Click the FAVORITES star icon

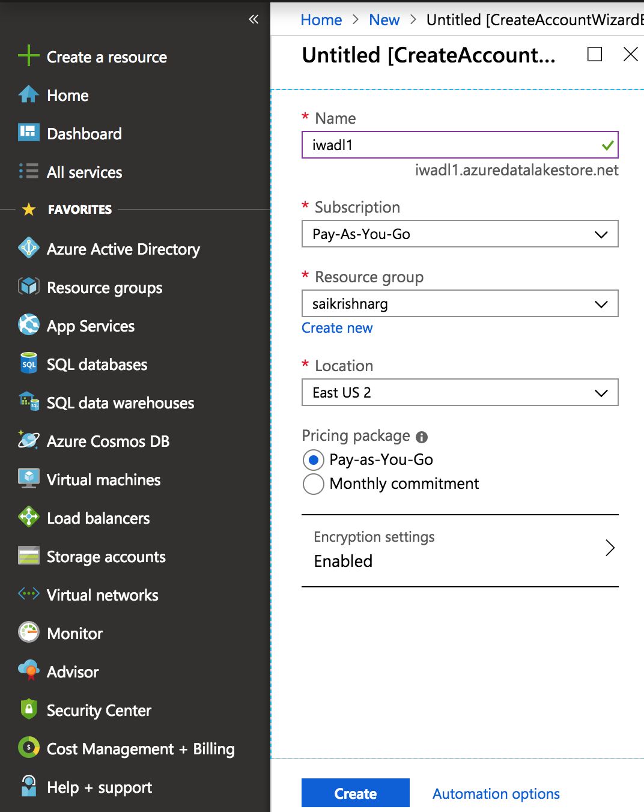[29, 209]
